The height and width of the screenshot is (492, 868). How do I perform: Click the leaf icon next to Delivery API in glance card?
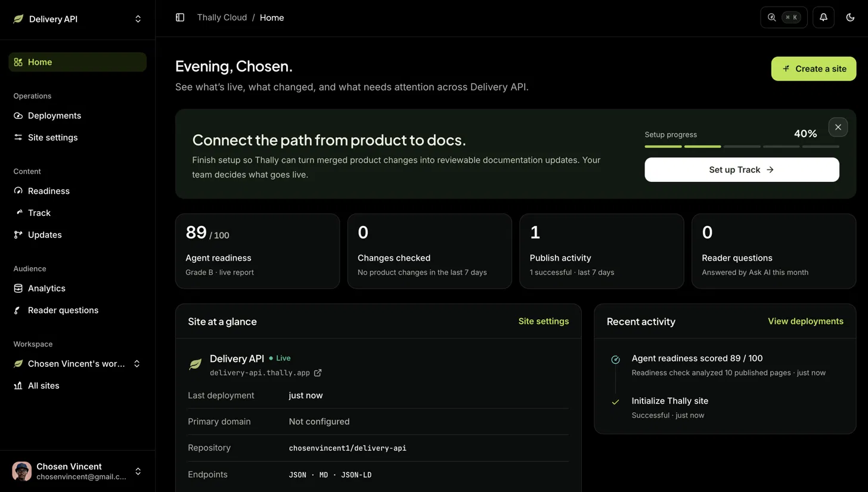pyautogui.click(x=195, y=364)
